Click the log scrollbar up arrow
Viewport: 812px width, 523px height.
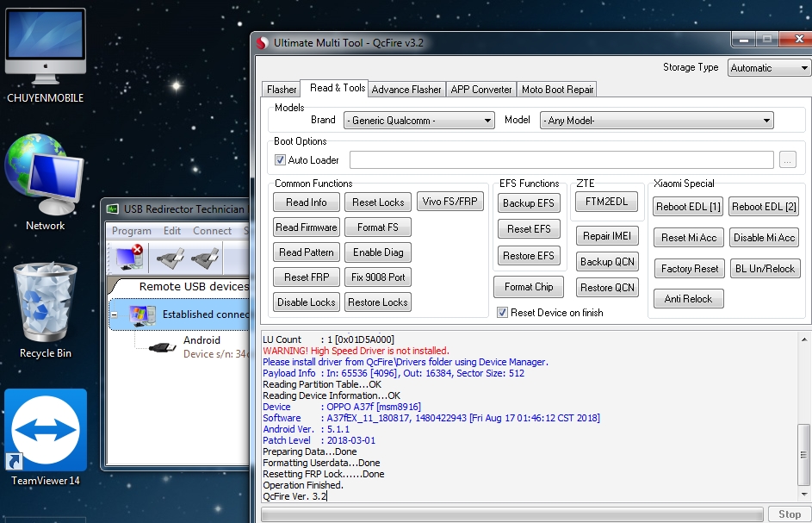tap(803, 339)
